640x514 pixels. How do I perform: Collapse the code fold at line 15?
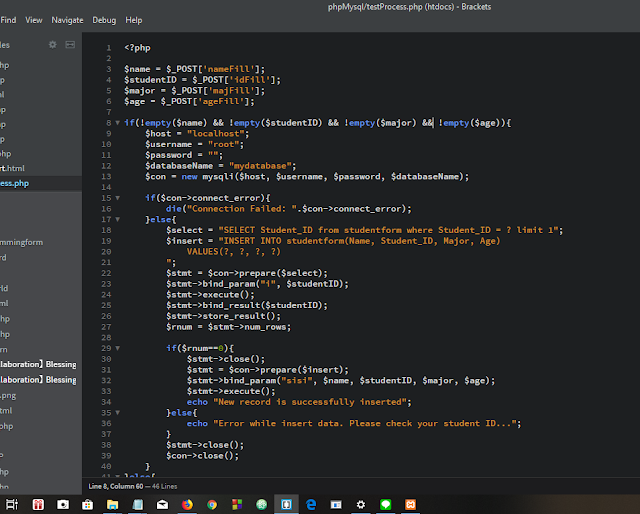tap(118, 198)
